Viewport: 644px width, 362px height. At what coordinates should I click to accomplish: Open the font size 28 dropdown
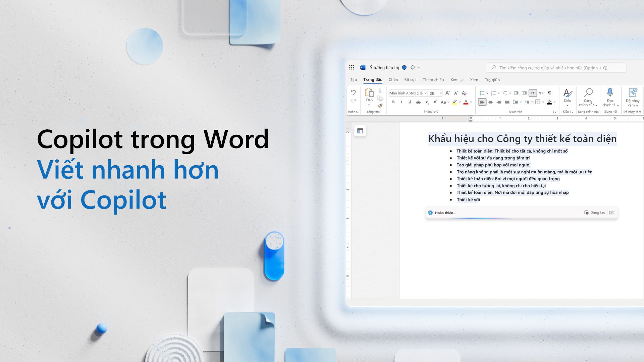(441, 93)
